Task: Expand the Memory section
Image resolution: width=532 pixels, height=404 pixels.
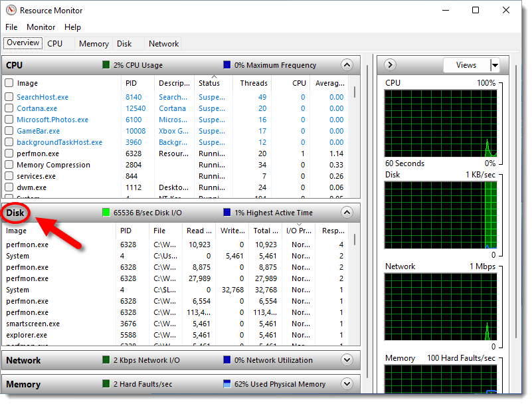Action: click(347, 383)
